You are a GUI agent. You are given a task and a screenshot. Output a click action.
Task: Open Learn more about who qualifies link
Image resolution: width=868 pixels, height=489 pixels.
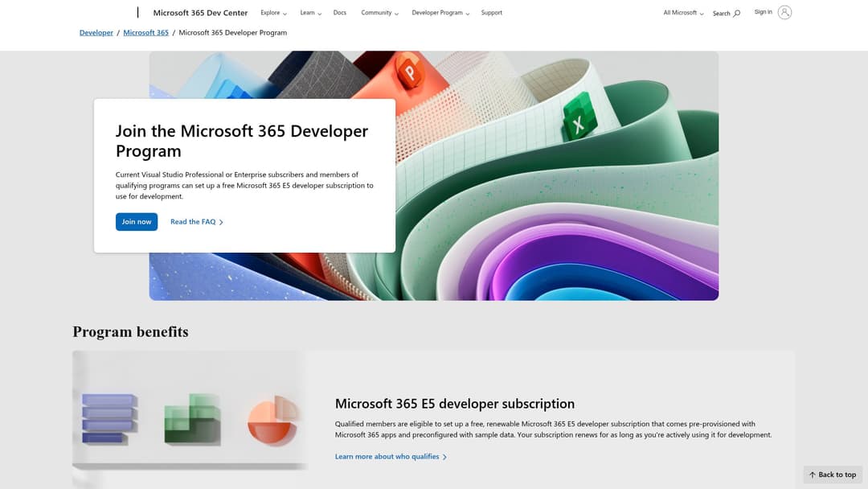pos(387,457)
